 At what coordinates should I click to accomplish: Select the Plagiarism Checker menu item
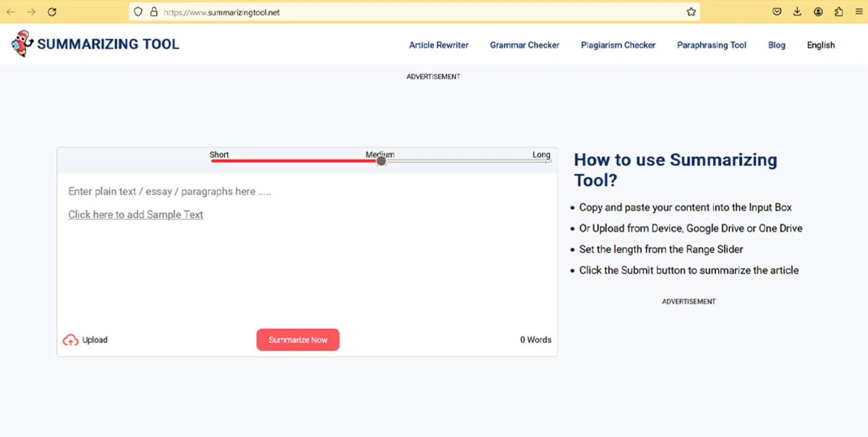(618, 45)
